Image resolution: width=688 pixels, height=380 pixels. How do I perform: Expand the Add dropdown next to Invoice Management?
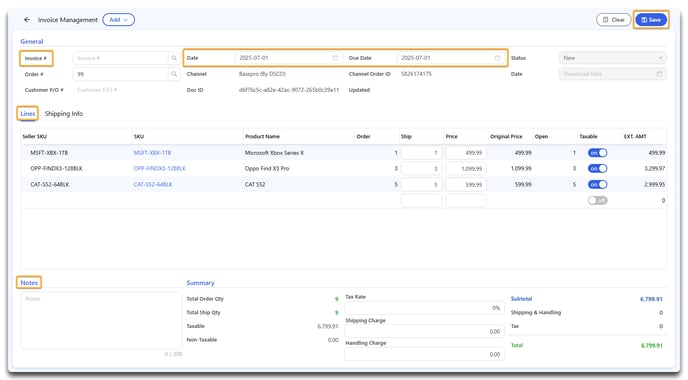pyautogui.click(x=118, y=20)
